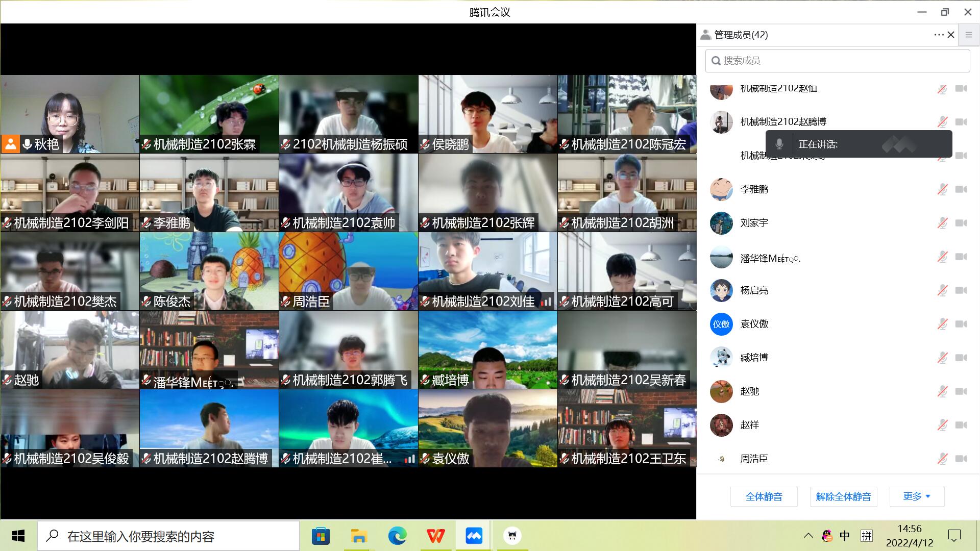Click the three-dot options in member panel header
The image size is (980, 551).
(x=938, y=35)
